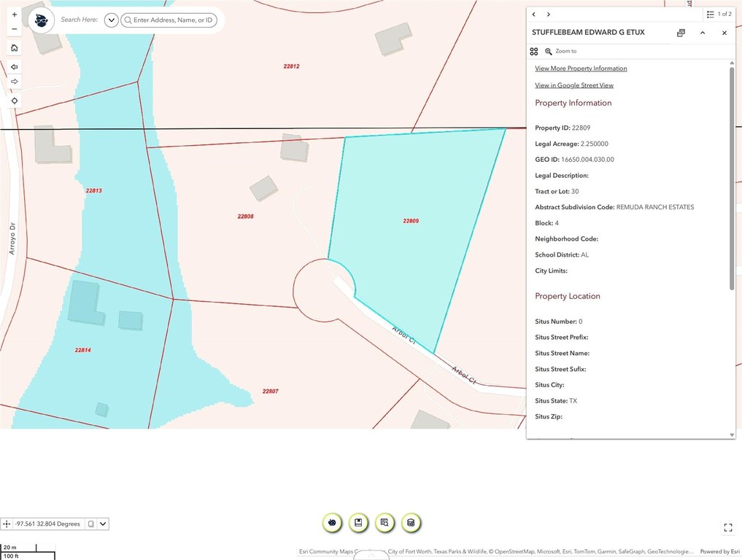Viewport: 742px width, 560px height.
Task: Open the search source dropdown
Action: tap(111, 20)
